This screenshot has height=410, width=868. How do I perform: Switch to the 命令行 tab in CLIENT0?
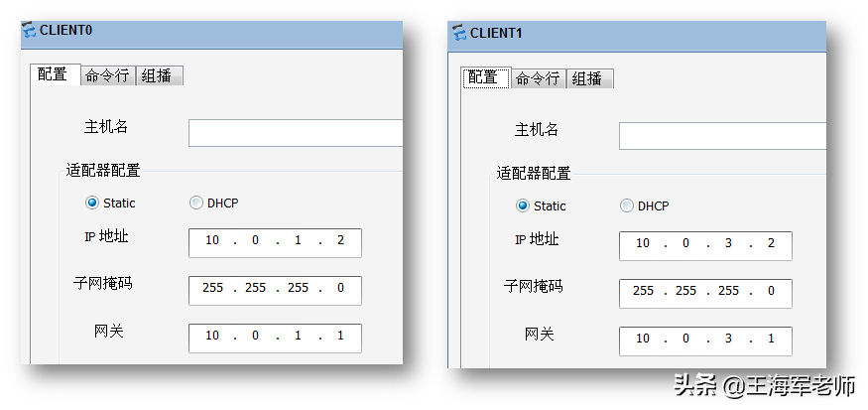point(108,75)
